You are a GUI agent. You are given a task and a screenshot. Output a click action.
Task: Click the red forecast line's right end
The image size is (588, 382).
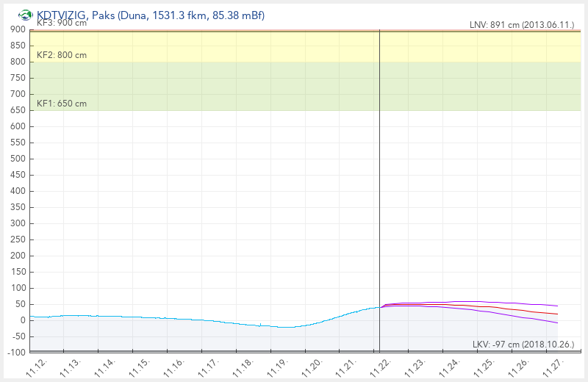[558, 314]
